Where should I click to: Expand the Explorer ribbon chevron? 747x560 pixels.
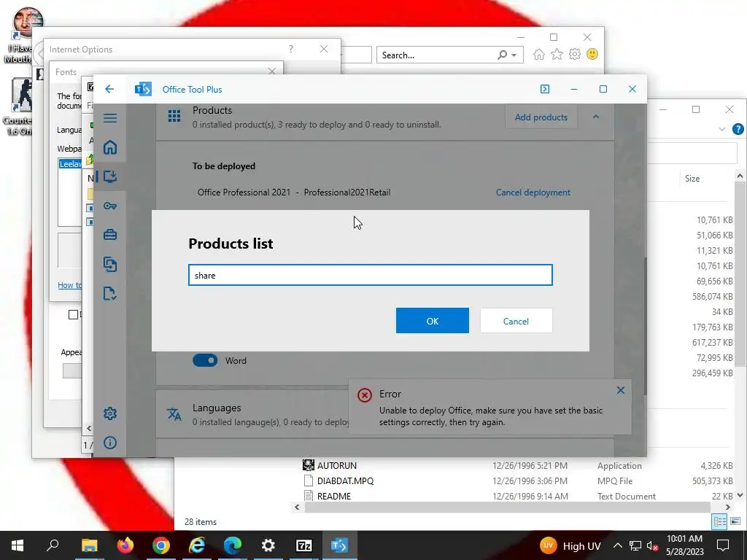click(x=722, y=129)
